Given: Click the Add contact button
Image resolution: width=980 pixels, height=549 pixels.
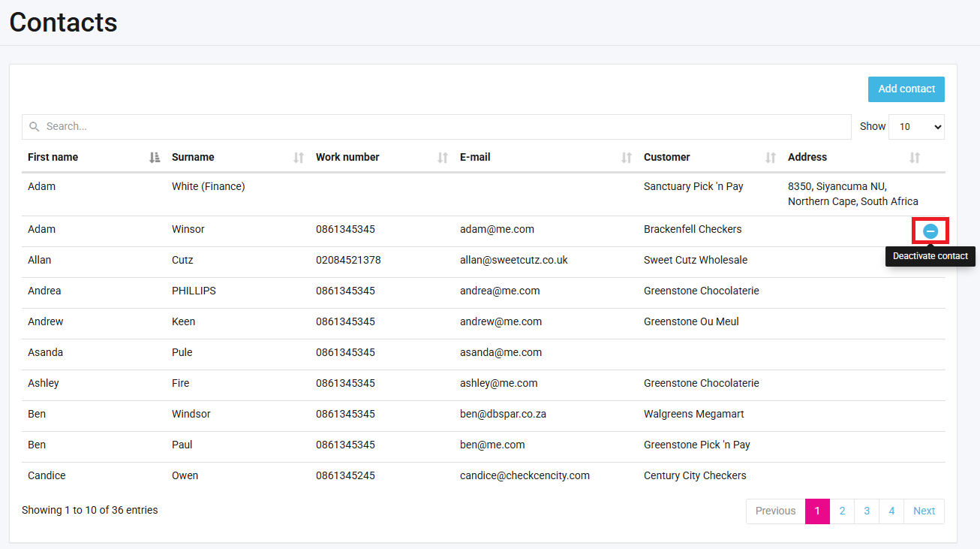Looking at the screenshot, I should tap(906, 89).
